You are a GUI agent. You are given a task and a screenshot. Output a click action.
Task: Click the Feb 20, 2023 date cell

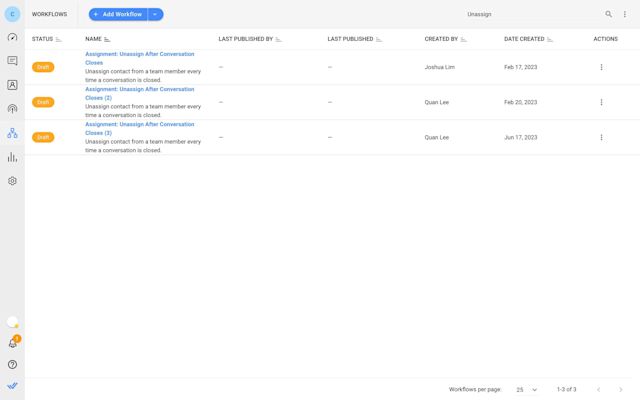click(x=520, y=102)
